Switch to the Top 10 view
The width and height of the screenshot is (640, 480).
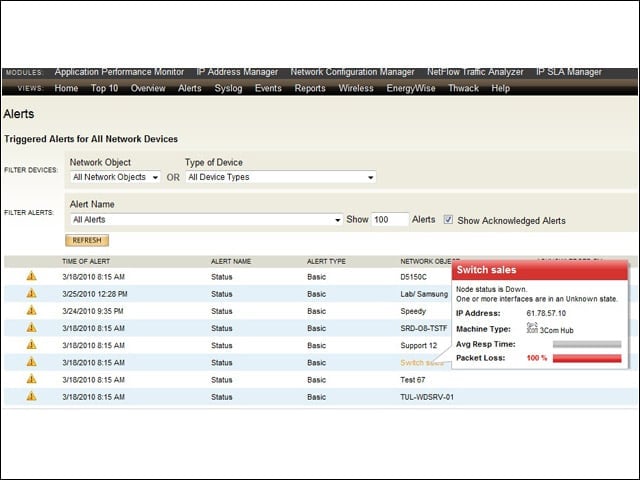click(104, 88)
